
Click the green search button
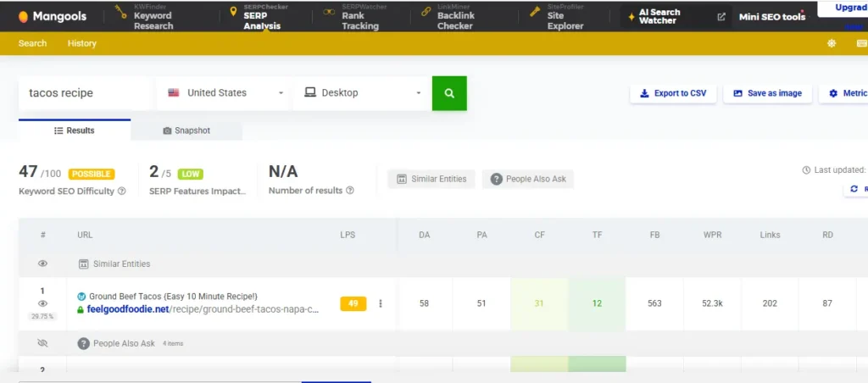coord(449,93)
